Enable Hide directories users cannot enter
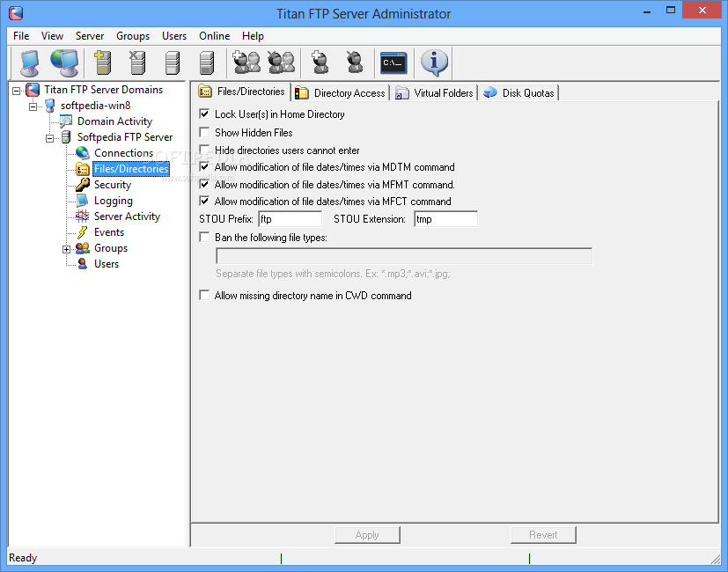The image size is (728, 572). (204, 150)
